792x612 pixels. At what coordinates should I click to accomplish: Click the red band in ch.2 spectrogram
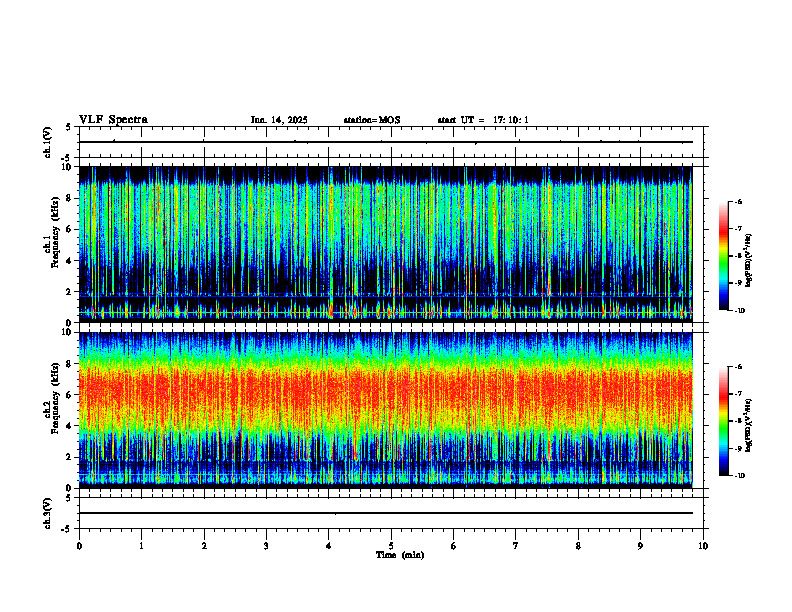pos(385,389)
